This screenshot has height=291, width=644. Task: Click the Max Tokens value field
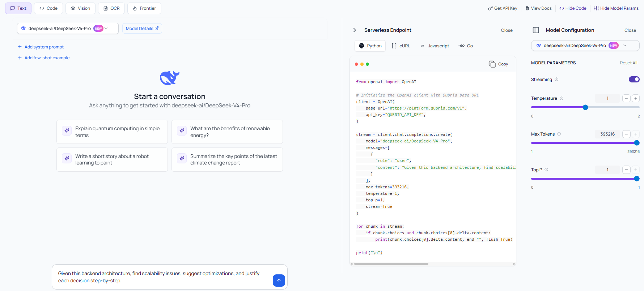tap(608, 134)
